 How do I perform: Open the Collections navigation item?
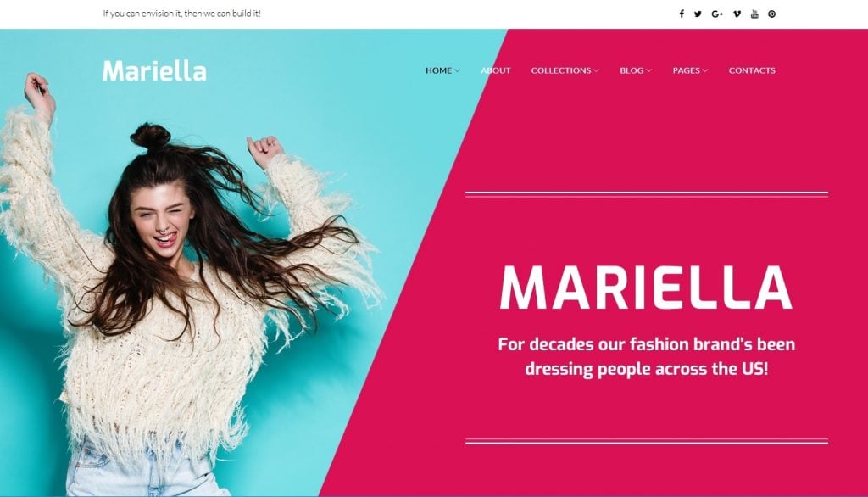click(561, 70)
